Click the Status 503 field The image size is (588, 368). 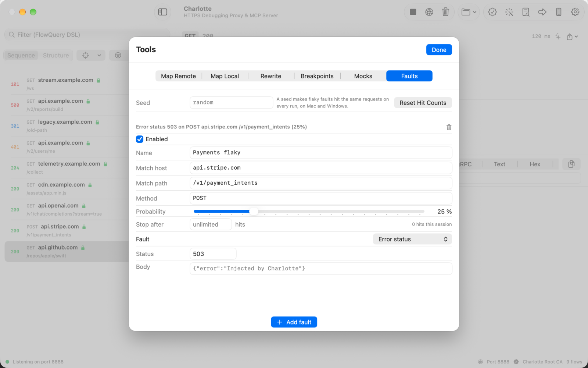point(213,254)
